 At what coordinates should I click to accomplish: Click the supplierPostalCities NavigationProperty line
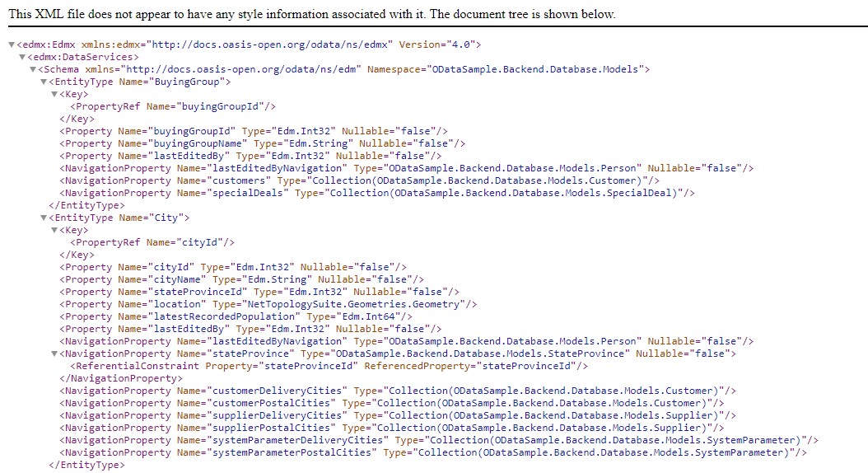(392, 429)
